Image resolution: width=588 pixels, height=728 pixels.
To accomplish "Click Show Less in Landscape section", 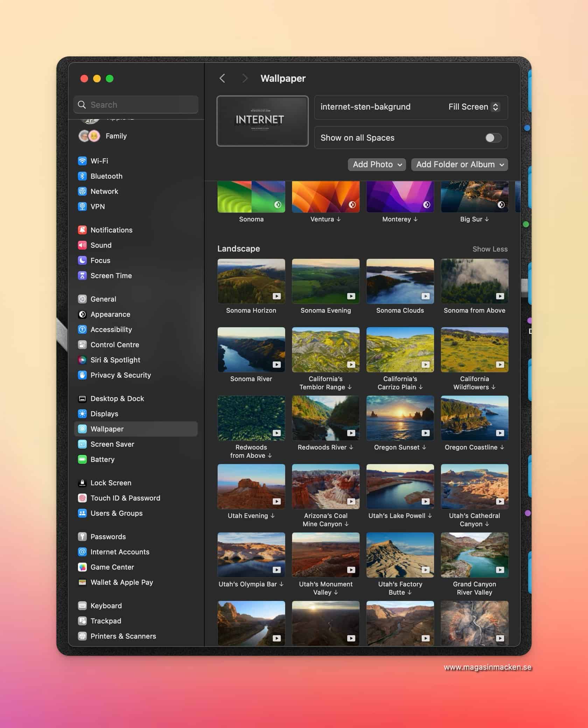I will pyautogui.click(x=490, y=249).
